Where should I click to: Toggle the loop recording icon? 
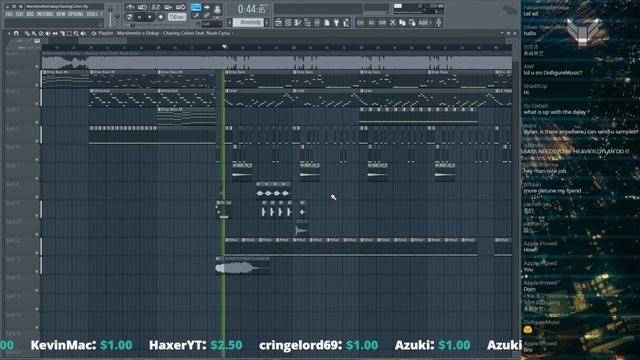181,7
